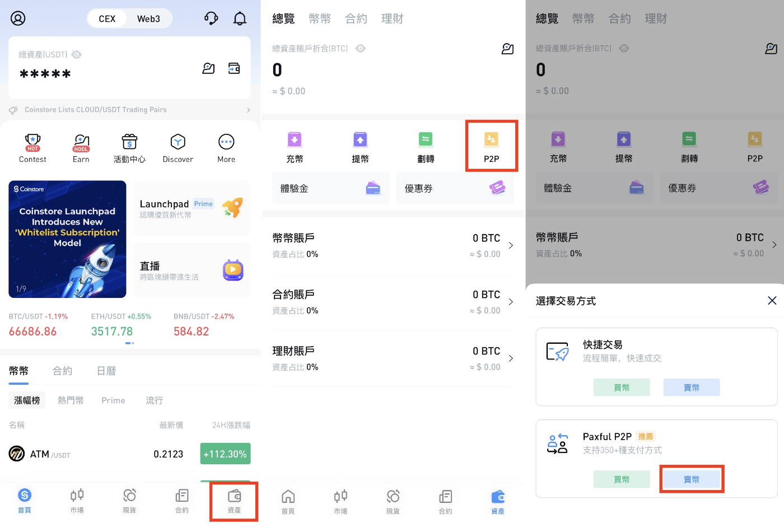Viewport: 784px width, 532px height.
Task: Open asset analysis icon in middle screen
Action: coord(507,49)
